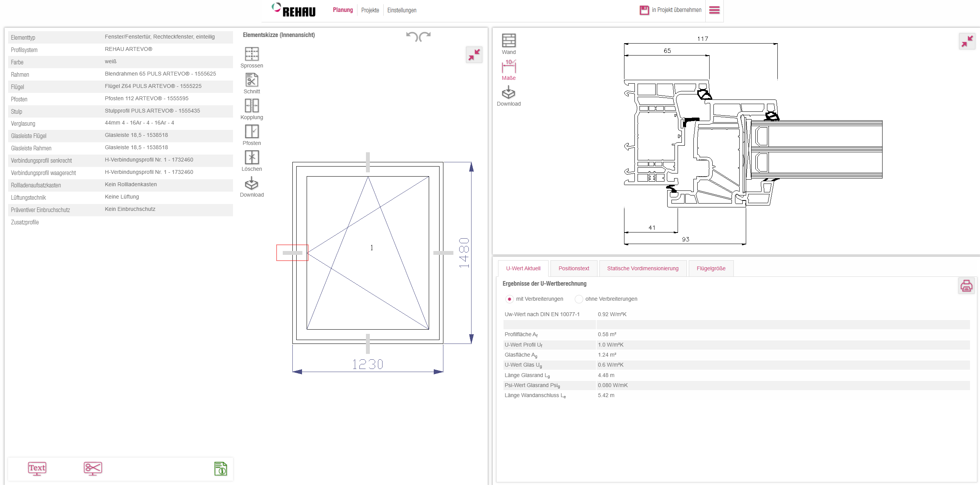Open the Sprossen tool
Screen dimensions: 980x485
pos(252,57)
